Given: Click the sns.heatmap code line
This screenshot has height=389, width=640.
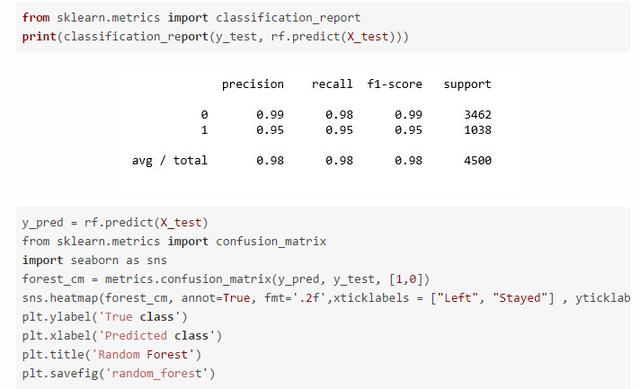Looking at the screenshot, I should coord(326,298).
